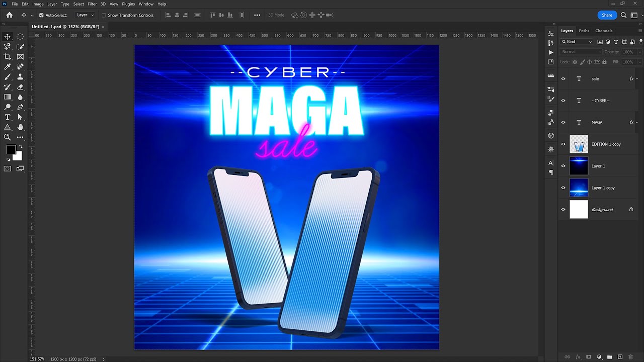
Task: Open the Normal blend mode dropdown
Action: (x=581, y=52)
